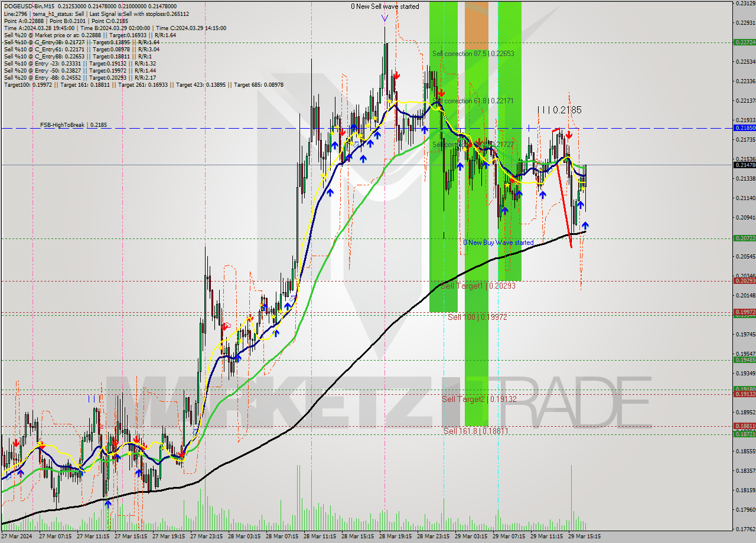The image size is (756, 543).
Task: Select the 'Sell 161.8 | 0.18811' label
Action: pos(475,431)
